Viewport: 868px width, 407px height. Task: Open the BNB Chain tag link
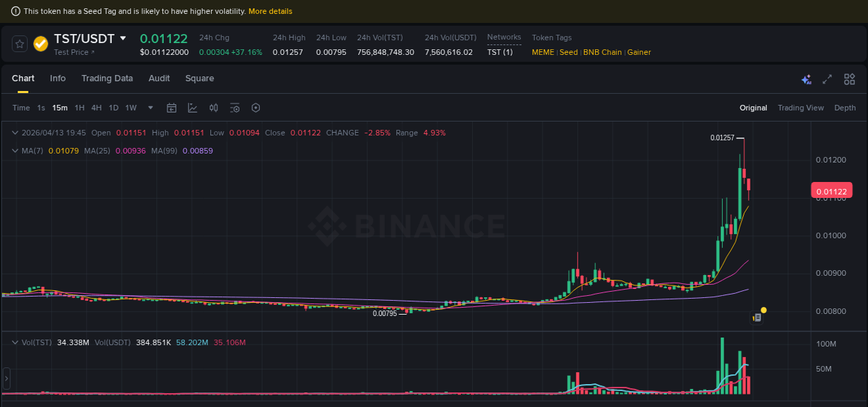tap(602, 52)
